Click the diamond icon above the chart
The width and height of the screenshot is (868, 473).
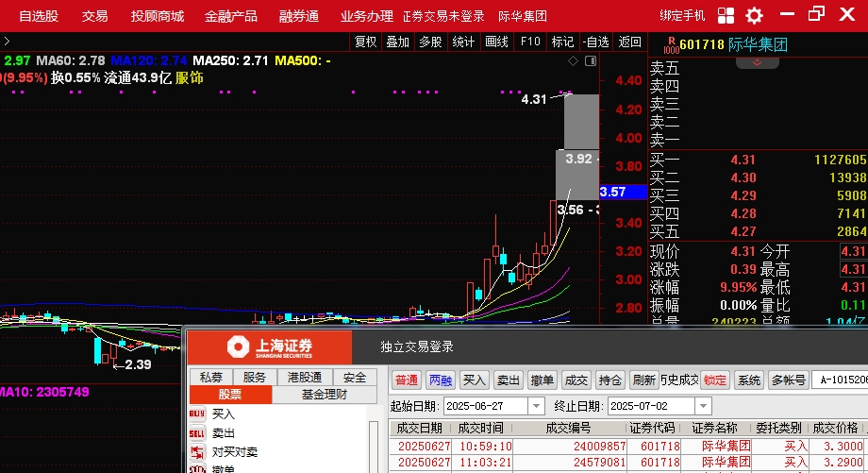574,61
